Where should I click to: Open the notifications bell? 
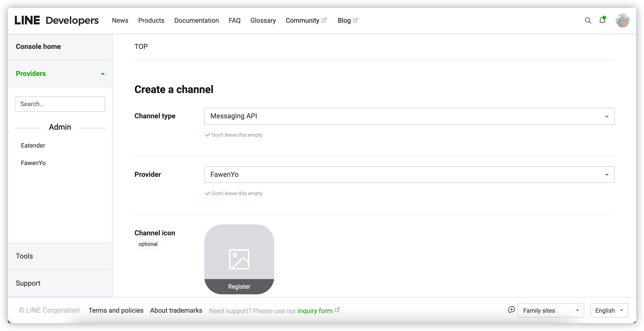(602, 20)
